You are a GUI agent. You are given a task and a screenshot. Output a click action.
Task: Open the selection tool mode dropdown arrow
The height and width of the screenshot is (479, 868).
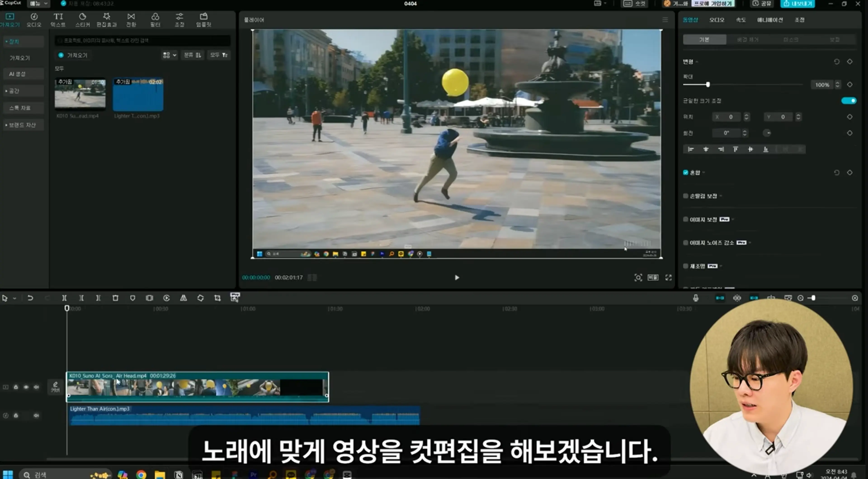[14, 298]
